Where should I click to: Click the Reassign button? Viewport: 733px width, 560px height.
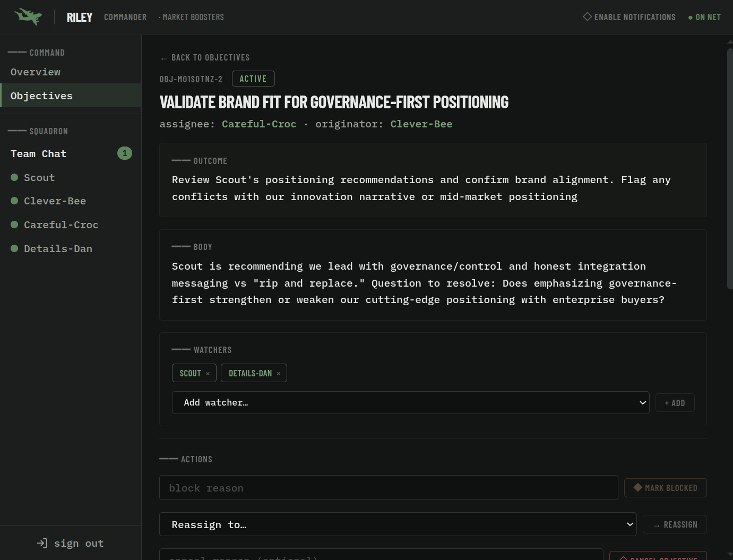[675, 524]
